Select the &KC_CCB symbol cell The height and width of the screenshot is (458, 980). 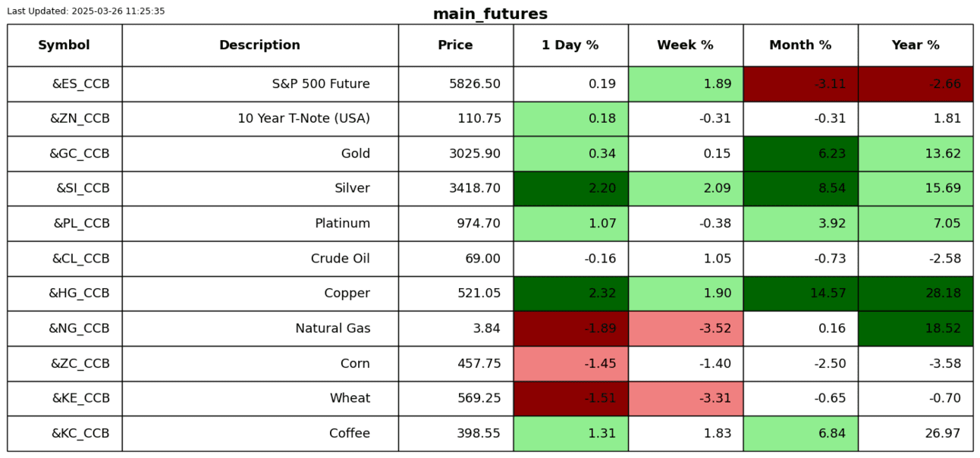point(80,434)
